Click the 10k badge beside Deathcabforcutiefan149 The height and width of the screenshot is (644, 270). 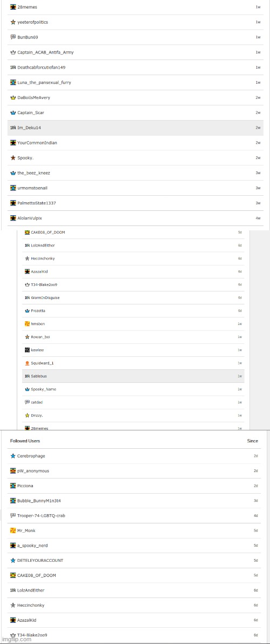tap(13, 68)
